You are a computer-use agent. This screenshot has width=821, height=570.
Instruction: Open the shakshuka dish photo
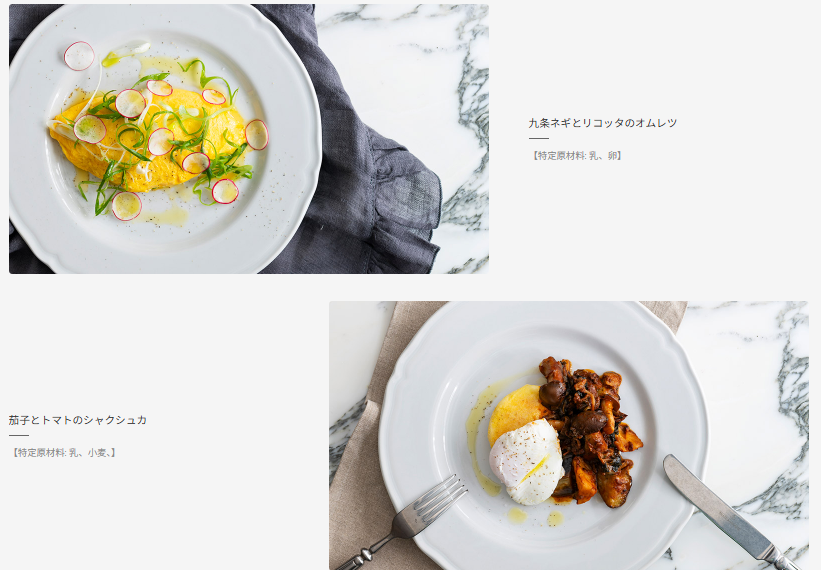pyautogui.click(x=569, y=435)
